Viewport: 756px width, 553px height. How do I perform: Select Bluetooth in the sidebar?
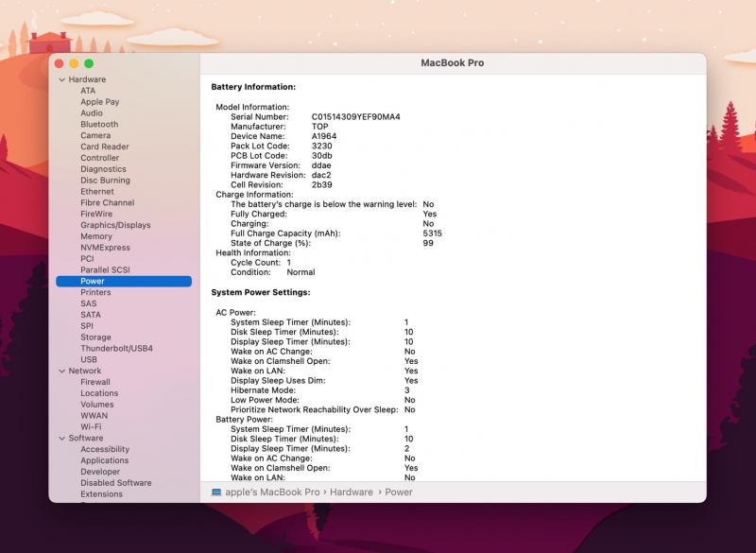pos(99,124)
